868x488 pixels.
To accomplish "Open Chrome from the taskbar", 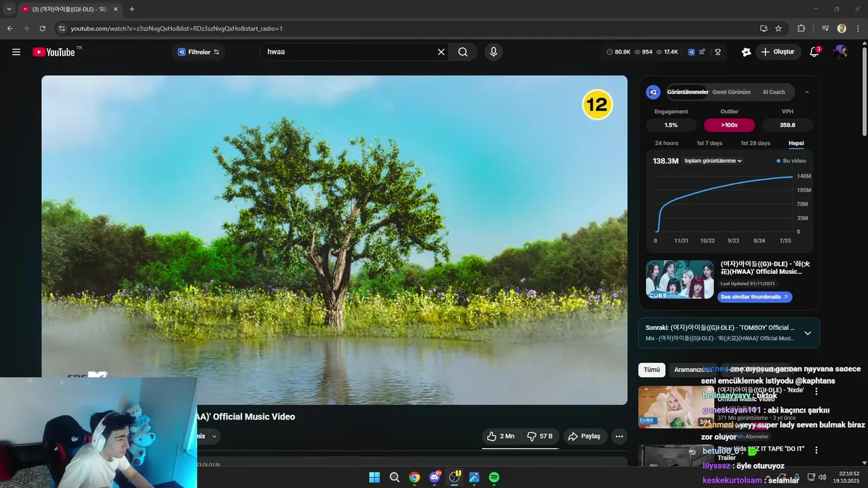I will pyautogui.click(x=414, y=477).
